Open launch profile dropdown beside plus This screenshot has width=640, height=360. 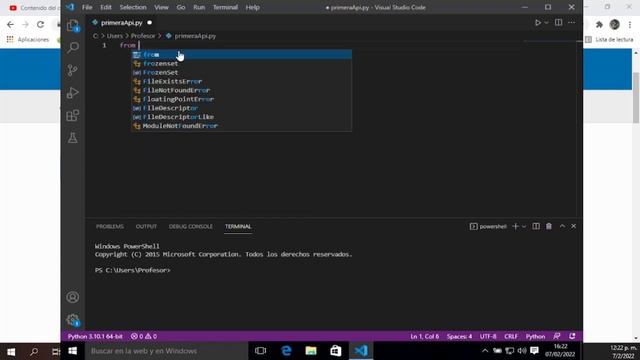point(524,227)
